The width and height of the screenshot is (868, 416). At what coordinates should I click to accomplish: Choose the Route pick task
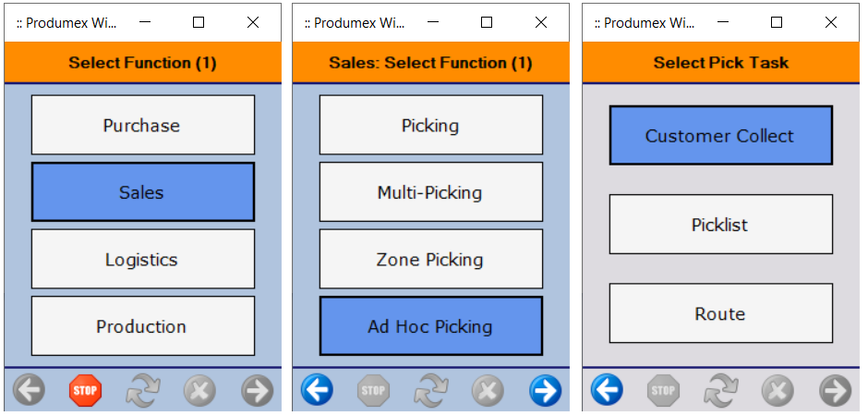coord(720,313)
